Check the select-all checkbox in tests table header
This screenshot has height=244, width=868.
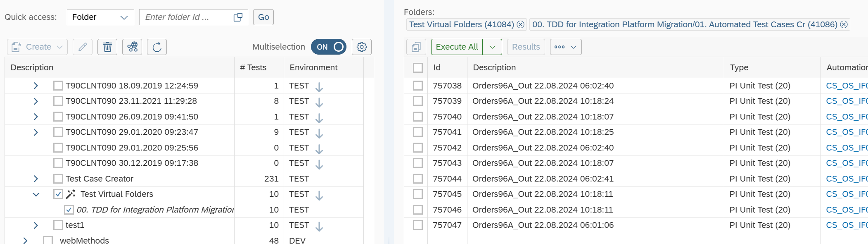click(418, 68)
